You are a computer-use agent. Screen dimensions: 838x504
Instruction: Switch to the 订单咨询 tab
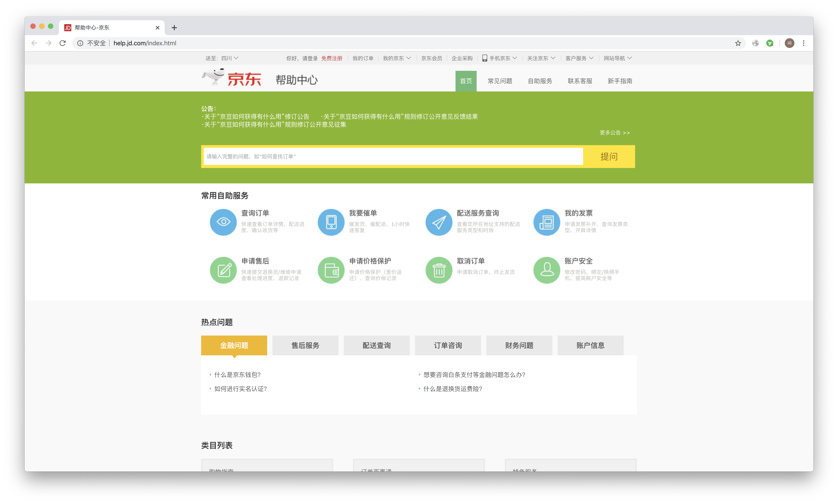tap(448, 345)
